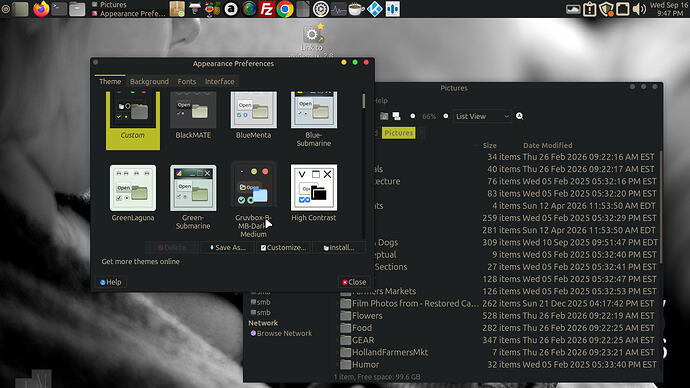Click the magnifier search icon in Pictures toolbar

point(519,116)
